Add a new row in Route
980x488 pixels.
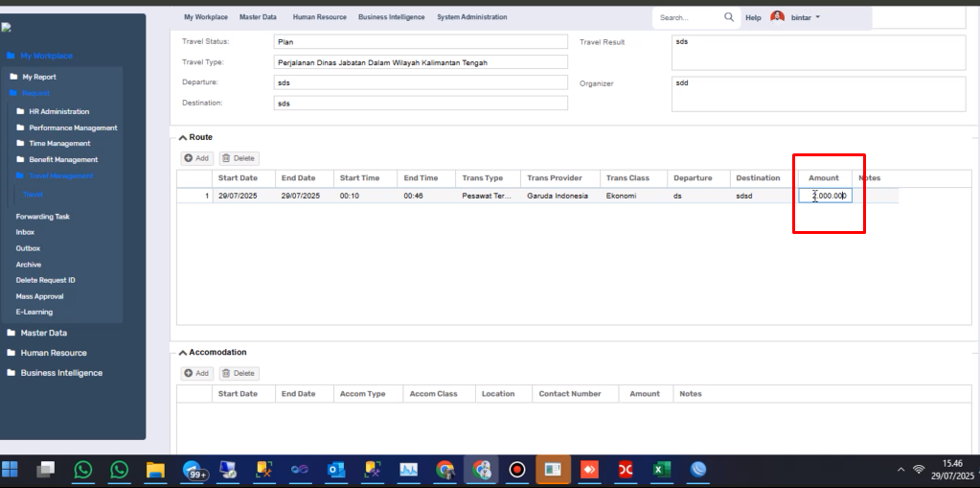[x=197, y=158]
